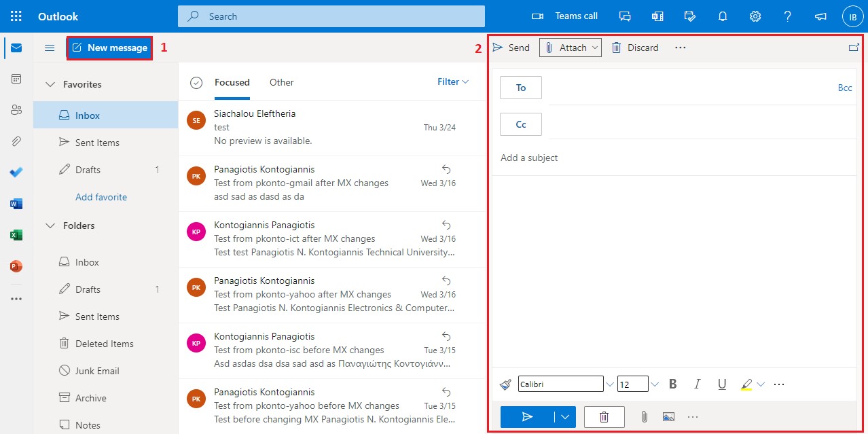The height and width of the screenshot is (434, 868).
Task: Open the Calendar icon in left sidebar
Action: [x=16, y=79]
